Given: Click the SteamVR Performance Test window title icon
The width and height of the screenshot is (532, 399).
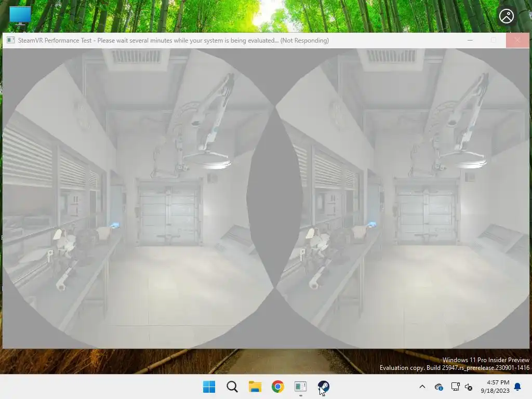Looking at the screenshot, I should (11, 41).
